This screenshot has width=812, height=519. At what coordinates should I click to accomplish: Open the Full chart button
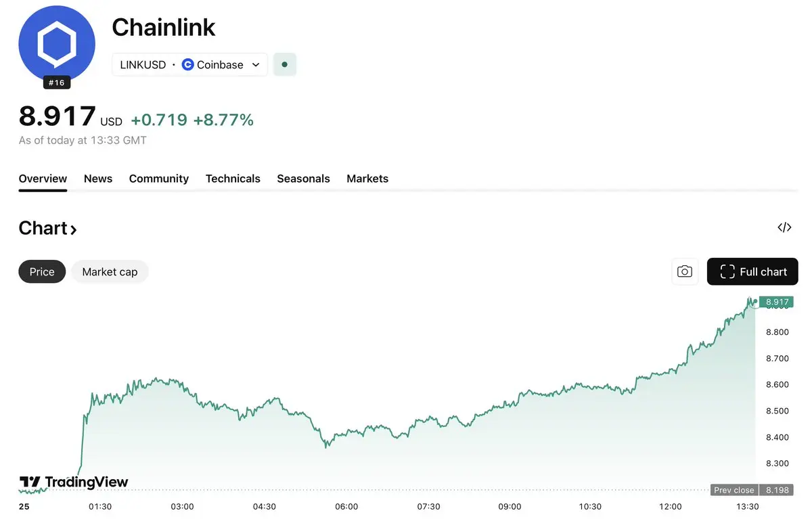click(752, 271)
